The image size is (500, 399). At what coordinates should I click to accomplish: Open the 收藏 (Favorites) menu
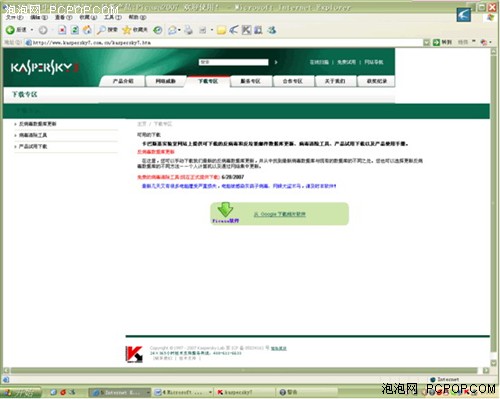click(88, 17)
